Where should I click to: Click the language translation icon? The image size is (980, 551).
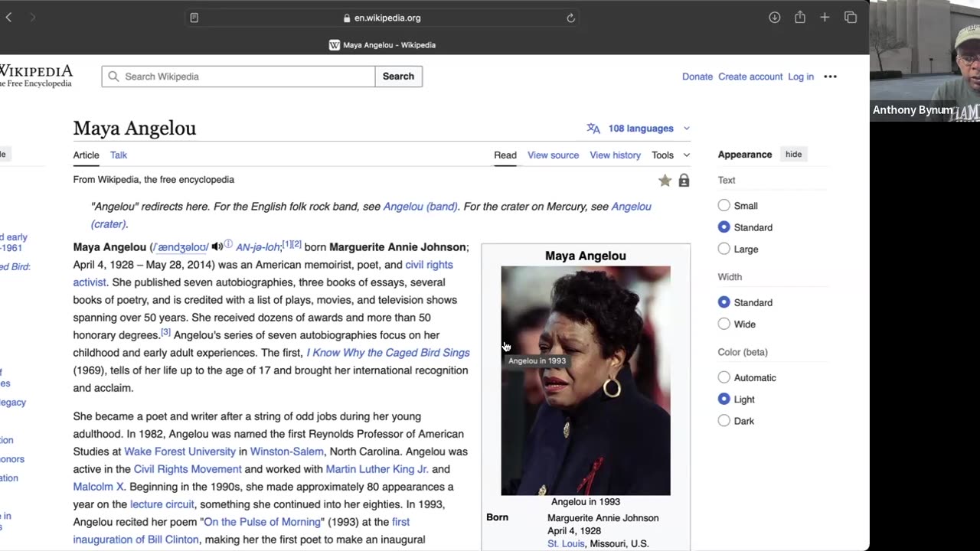[x=593, y=129]
